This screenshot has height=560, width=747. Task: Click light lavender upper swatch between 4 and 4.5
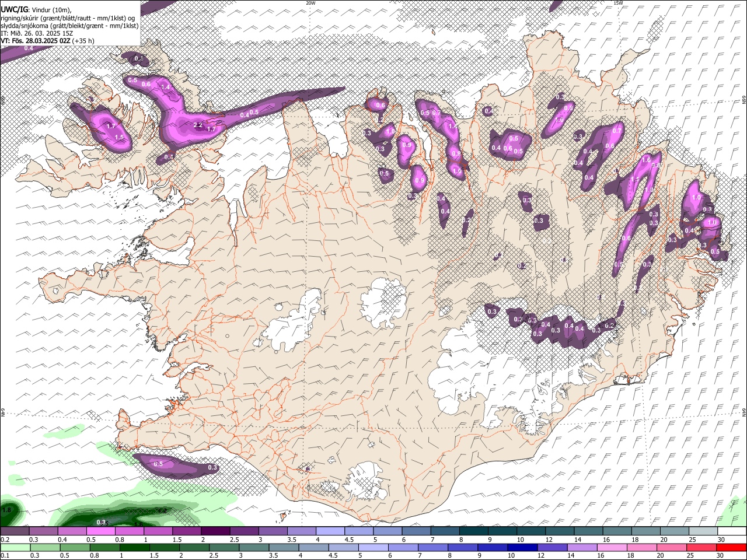coord(330,531)
